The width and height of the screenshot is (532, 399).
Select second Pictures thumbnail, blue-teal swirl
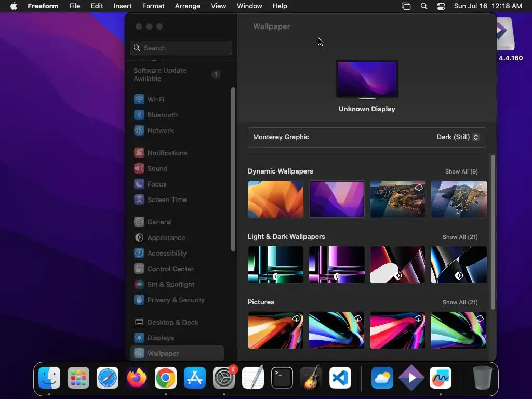[x=337, y=330]
